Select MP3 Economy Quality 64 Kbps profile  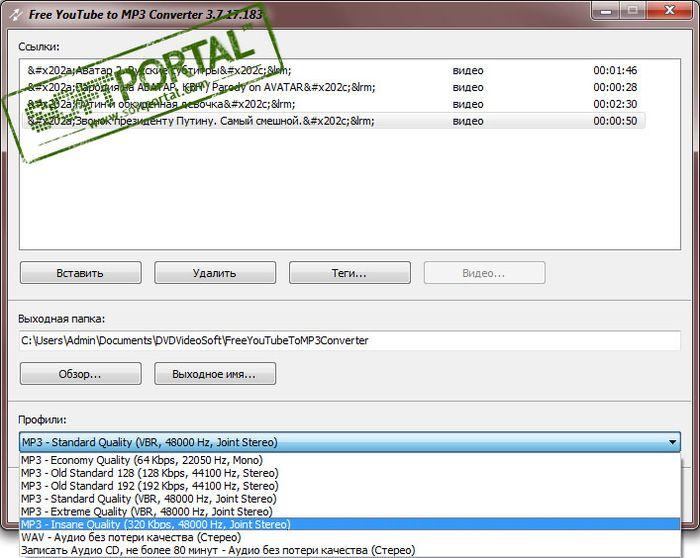150,460
